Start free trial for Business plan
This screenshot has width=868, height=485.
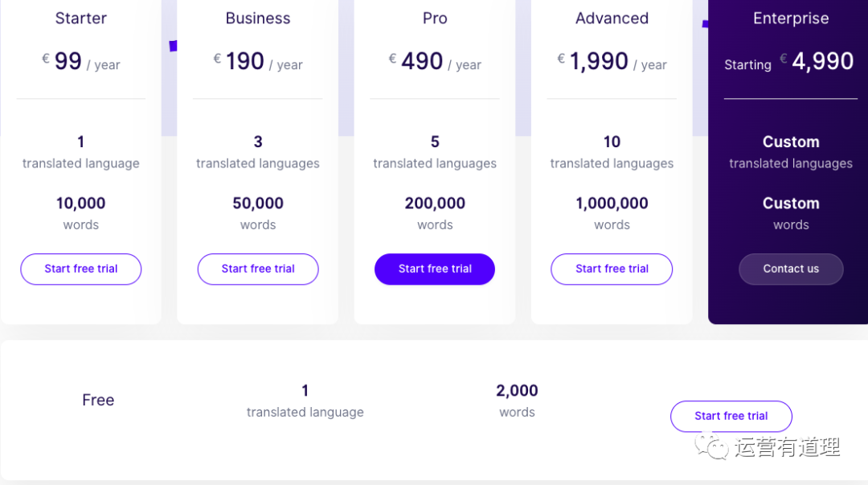[x=258, y=269]
